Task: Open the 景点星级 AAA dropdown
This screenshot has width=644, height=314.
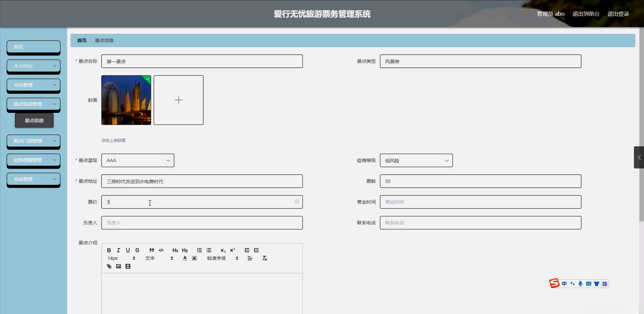Action: click(x=138, y=160)
